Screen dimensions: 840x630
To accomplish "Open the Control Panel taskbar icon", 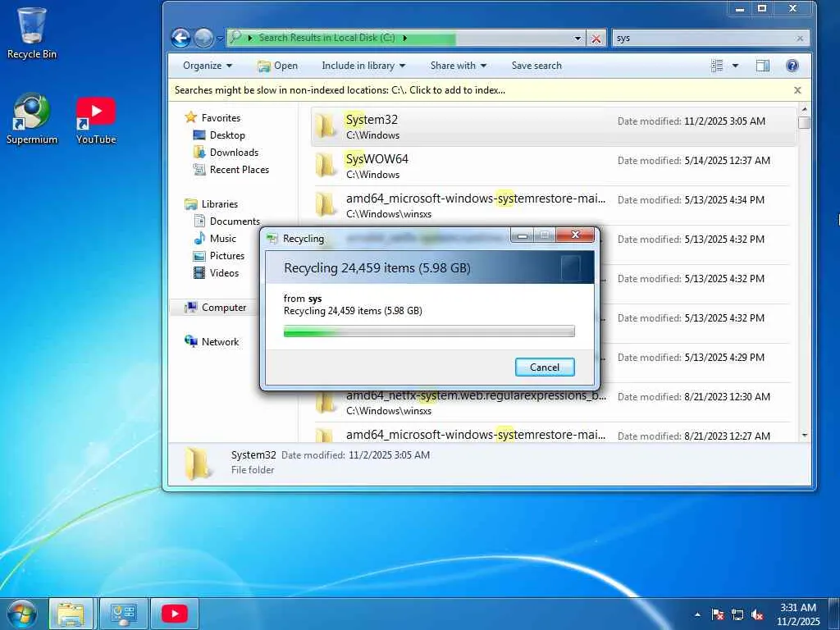I will point(123,614).
